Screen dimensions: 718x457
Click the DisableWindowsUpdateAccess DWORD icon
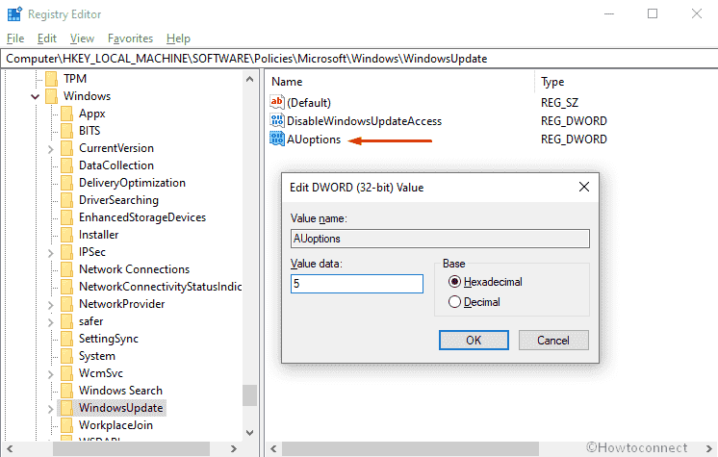[277, 121]
